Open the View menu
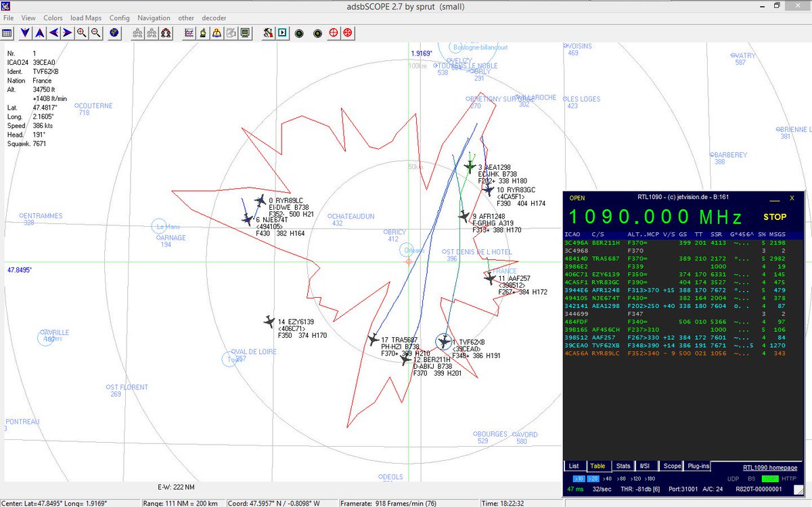Viewport: 812px width, 507px height. (x=28, y=18)
